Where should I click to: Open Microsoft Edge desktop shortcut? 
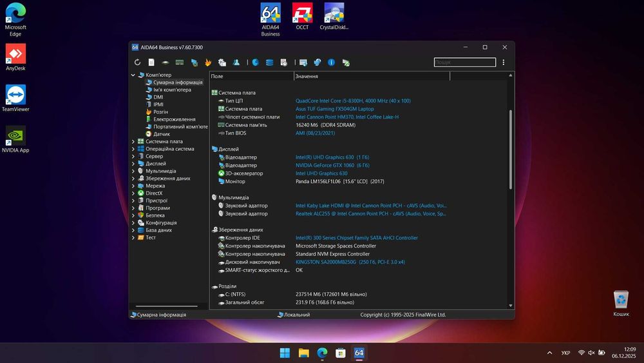(15, 19)
